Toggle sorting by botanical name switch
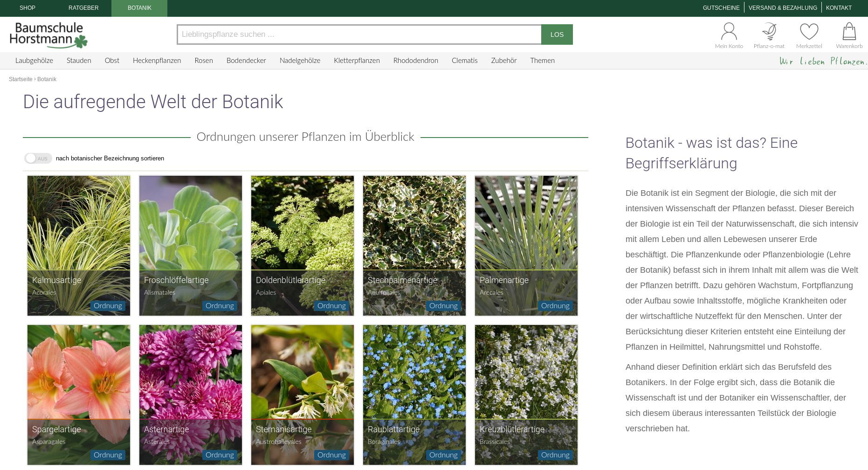Viewport: 868px width, 470px height. (38, 159)
